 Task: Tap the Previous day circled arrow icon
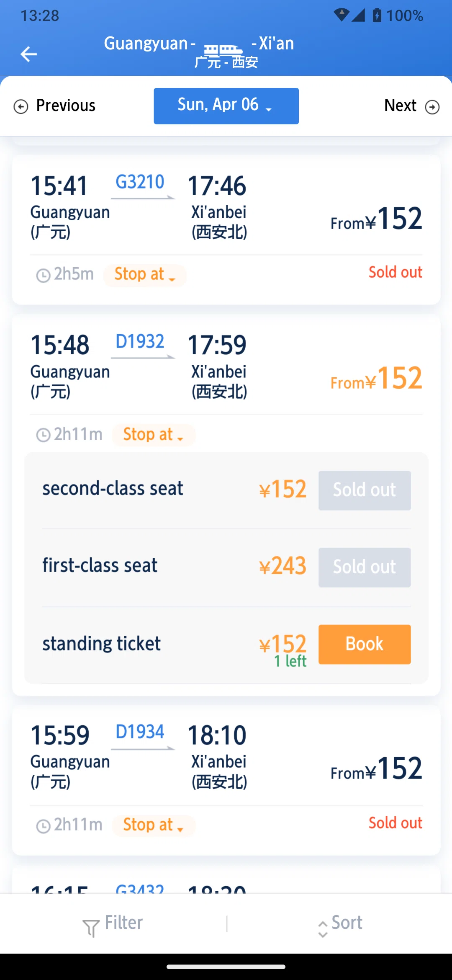coord(21,107)
